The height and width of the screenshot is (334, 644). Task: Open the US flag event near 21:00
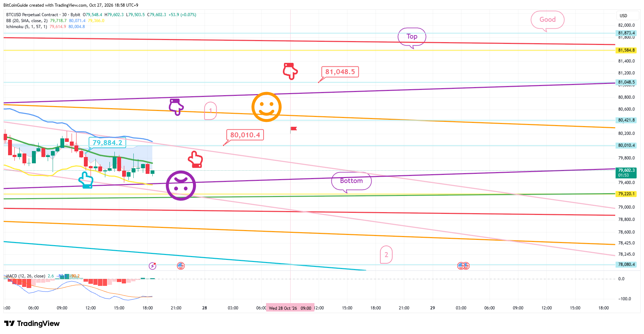181,266
